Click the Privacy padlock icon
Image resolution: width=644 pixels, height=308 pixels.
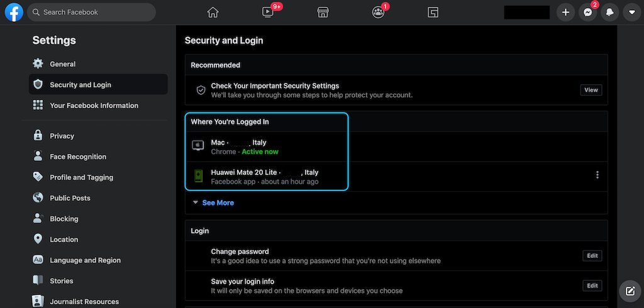[x=38, y=136]
